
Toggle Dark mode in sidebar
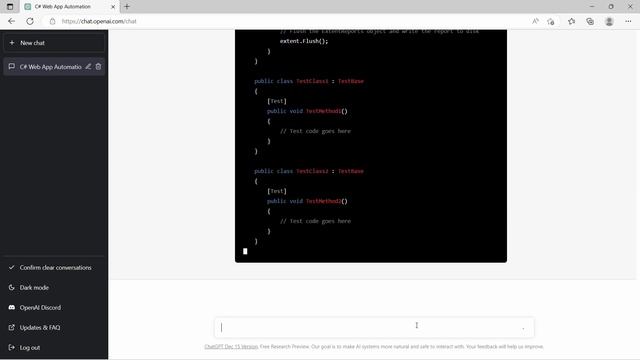54,288
